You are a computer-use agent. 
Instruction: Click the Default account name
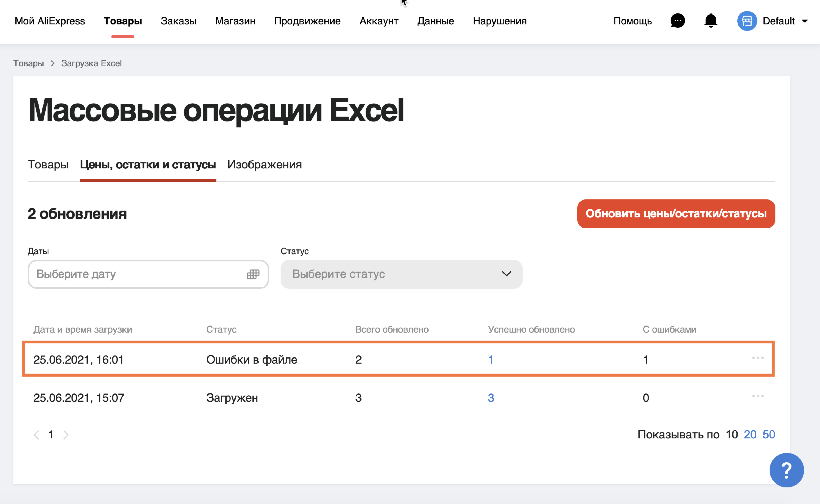click(x=778, y=21)
